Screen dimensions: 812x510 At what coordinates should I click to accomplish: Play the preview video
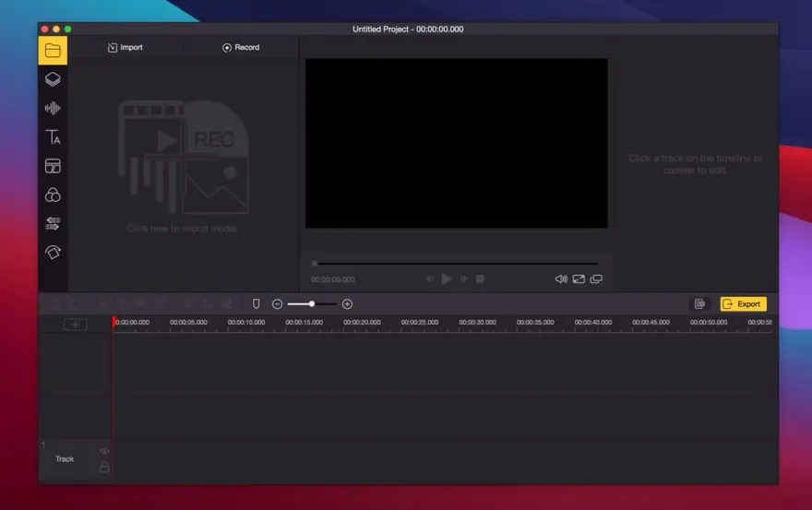(x=447, y=279)
